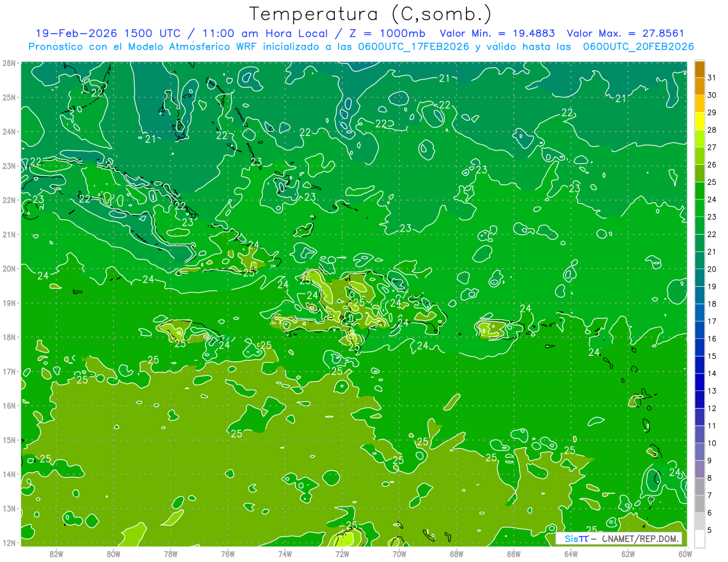728x562 pixels.
Task: Click color scale label "10"
Action: pyautogui.click(x=712, y=443)
